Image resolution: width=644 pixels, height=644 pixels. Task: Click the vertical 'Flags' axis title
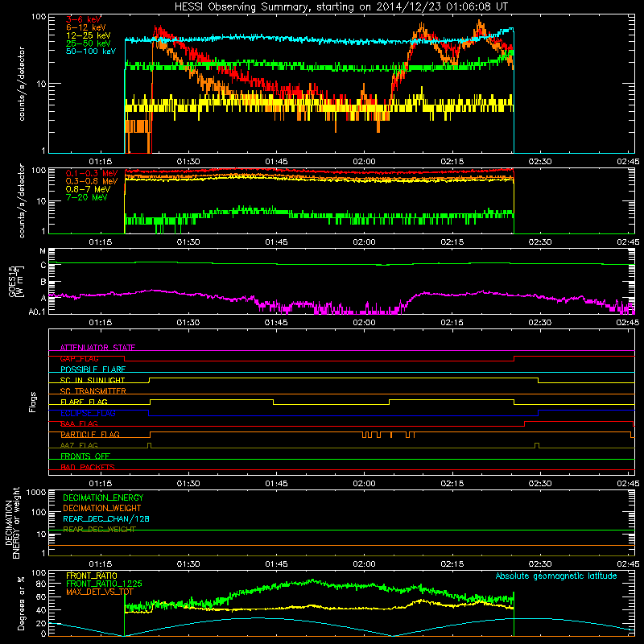point(32,402)
